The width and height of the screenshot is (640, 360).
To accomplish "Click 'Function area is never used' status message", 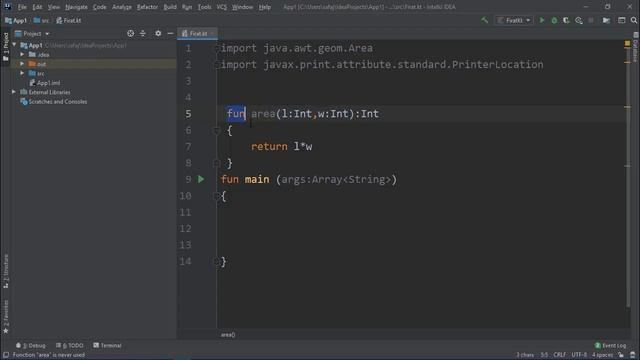I will pos(49,355).
